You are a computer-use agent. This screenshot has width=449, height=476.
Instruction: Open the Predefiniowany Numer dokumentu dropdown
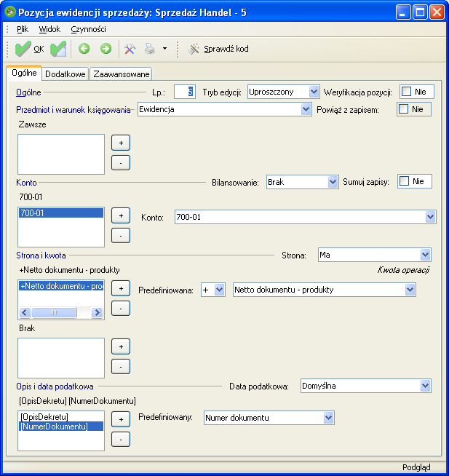pos(328,418)
